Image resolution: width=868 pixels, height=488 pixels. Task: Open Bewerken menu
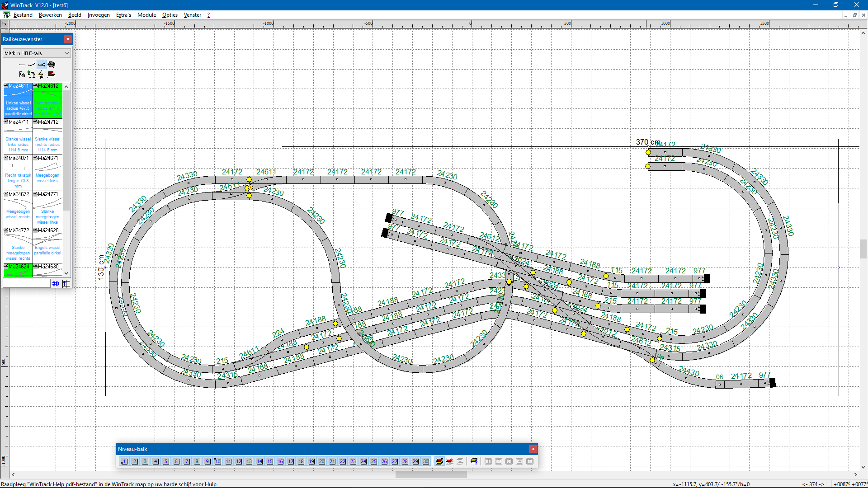(50, 15)
